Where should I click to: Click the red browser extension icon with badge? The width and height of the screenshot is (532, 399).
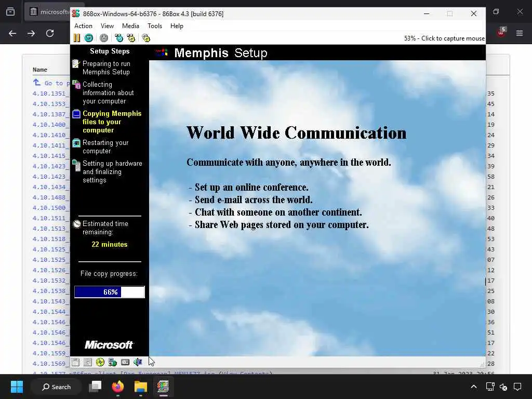pyautogui.click(x=501, y=32)
